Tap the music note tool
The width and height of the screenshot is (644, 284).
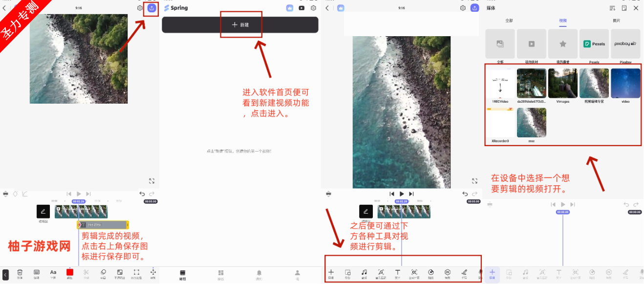click(365, 273)
